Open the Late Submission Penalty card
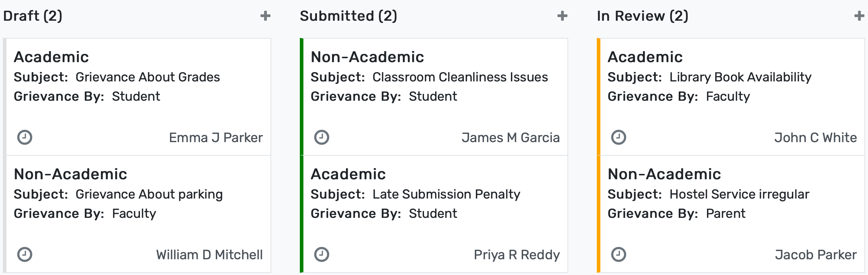 446,194
